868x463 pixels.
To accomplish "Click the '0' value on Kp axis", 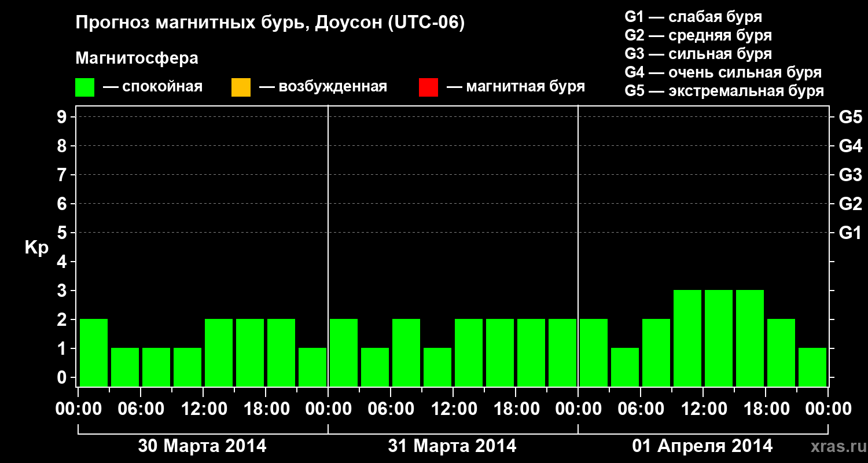I will [63, 377].
